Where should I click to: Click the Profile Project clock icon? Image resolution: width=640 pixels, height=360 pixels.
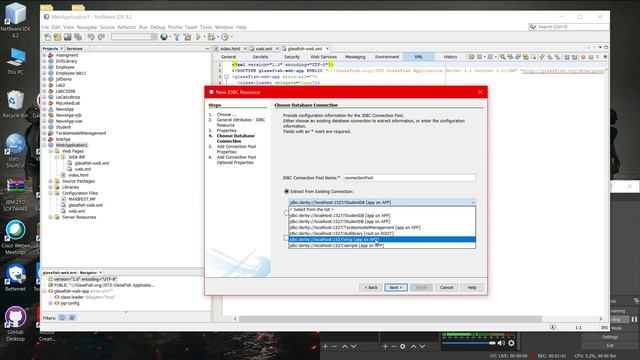click(224, 37)
